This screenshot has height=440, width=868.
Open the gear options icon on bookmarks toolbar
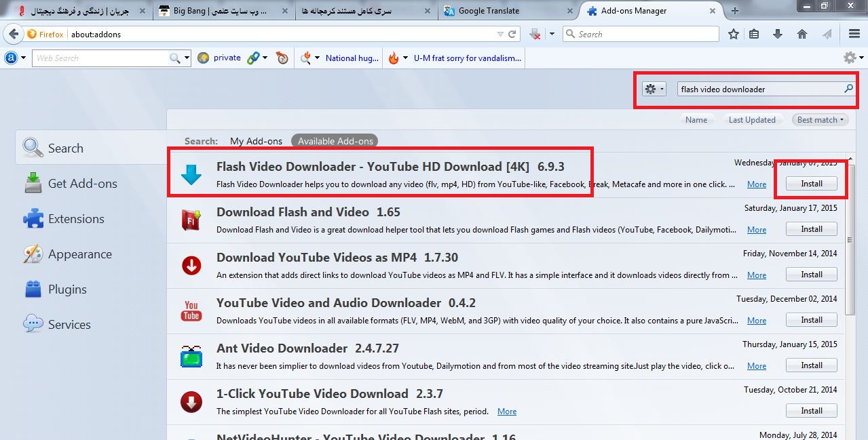850,58
